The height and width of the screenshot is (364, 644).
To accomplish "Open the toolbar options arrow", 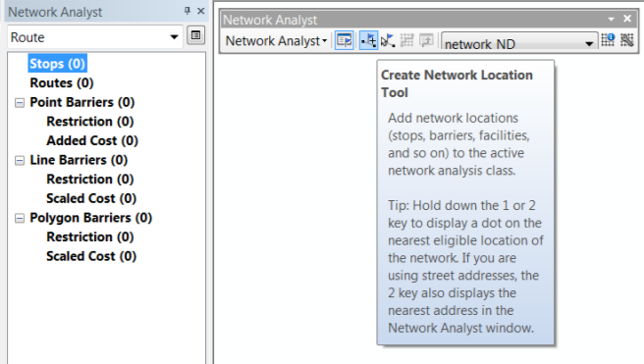I will click(611, 19).
